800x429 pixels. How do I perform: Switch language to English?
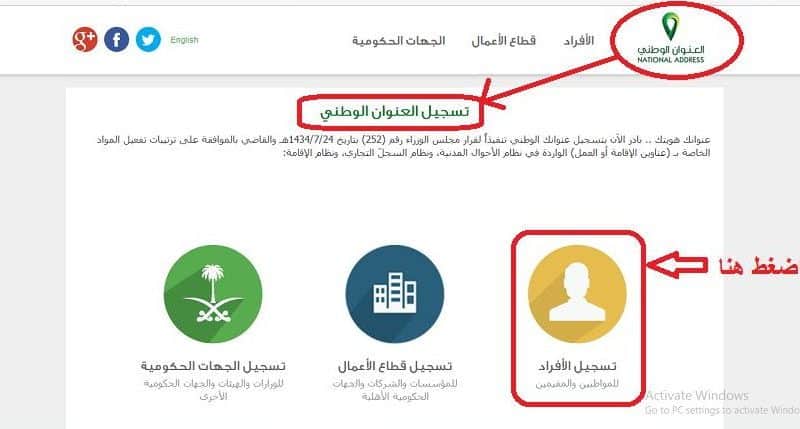click(x=184, y=40)
